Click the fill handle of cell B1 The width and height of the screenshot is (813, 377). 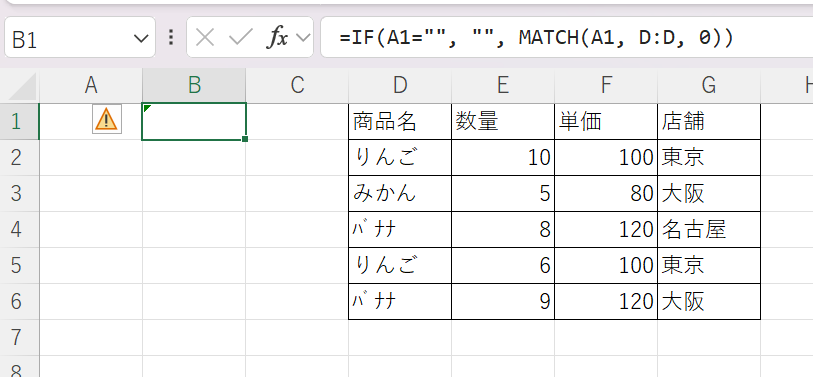click(x=245, y=139)
